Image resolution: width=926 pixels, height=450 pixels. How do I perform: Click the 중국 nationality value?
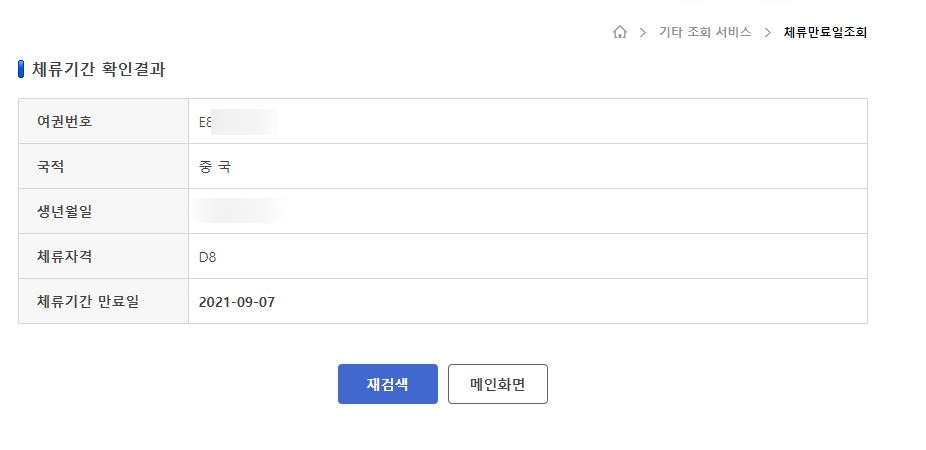pyautogui.click(x=215, y=167)
